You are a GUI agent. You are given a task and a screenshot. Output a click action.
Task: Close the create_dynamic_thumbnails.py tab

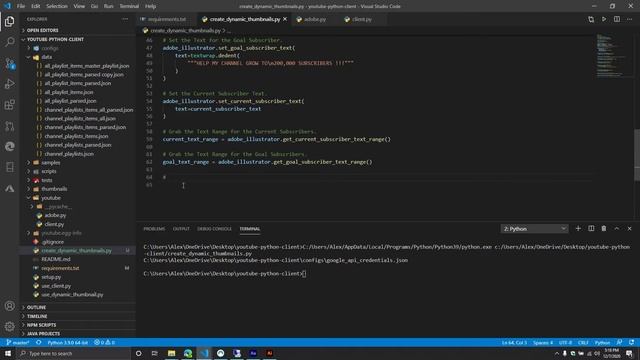(x=285, y=19)
